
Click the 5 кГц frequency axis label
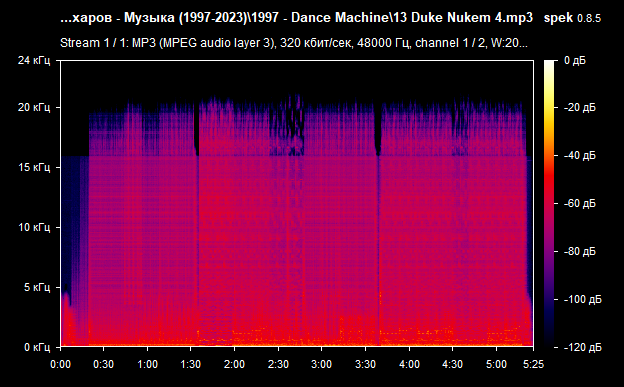click(x=37, y=287)
